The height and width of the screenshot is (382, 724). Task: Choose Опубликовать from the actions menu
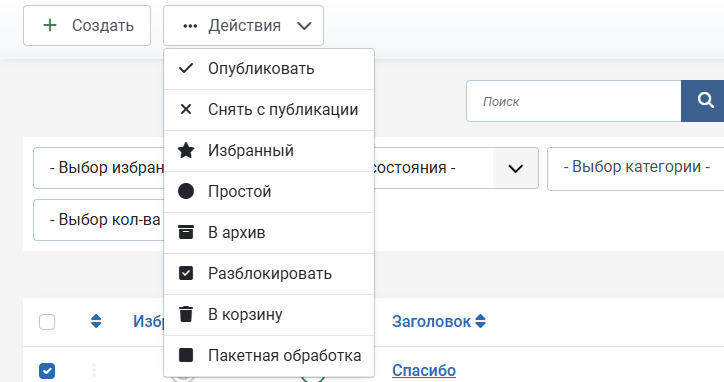click(269, 69)
